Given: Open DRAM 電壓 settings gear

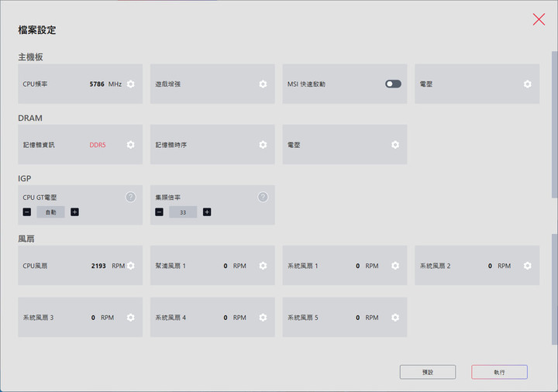Looking at the screenshot, I should click(x=395, y=145).
